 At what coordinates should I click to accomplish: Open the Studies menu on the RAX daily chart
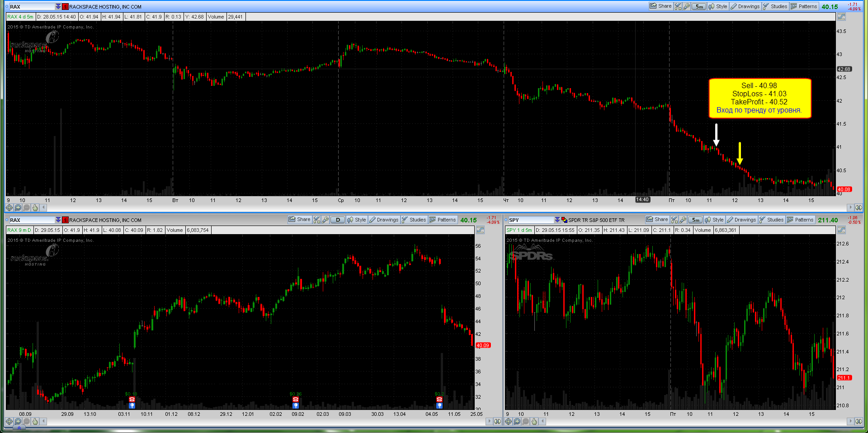(414, 220)
